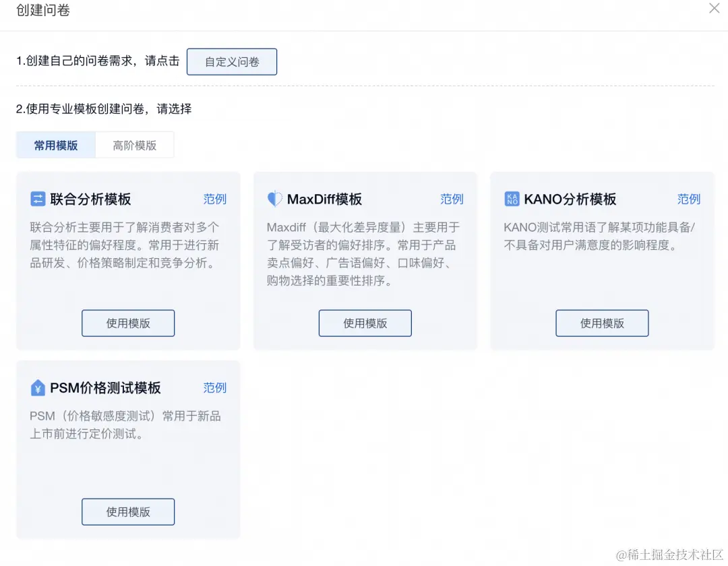Select the MaxDiff模板 card area
This screenshot has height=566, width=728.
tap(365, 260)
